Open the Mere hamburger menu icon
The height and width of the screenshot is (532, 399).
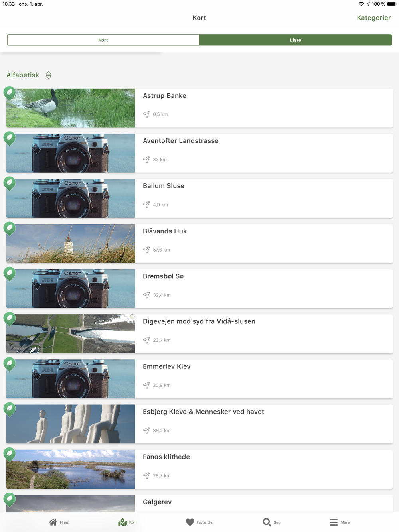pos(334,522)
